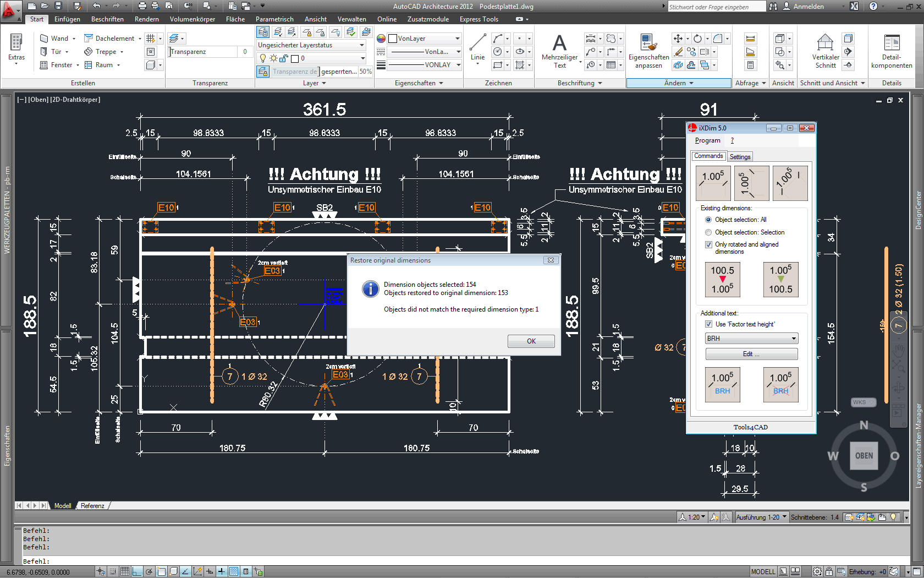
Task: Open the Rendern ribbon tab
Action: tap(147, 19)
